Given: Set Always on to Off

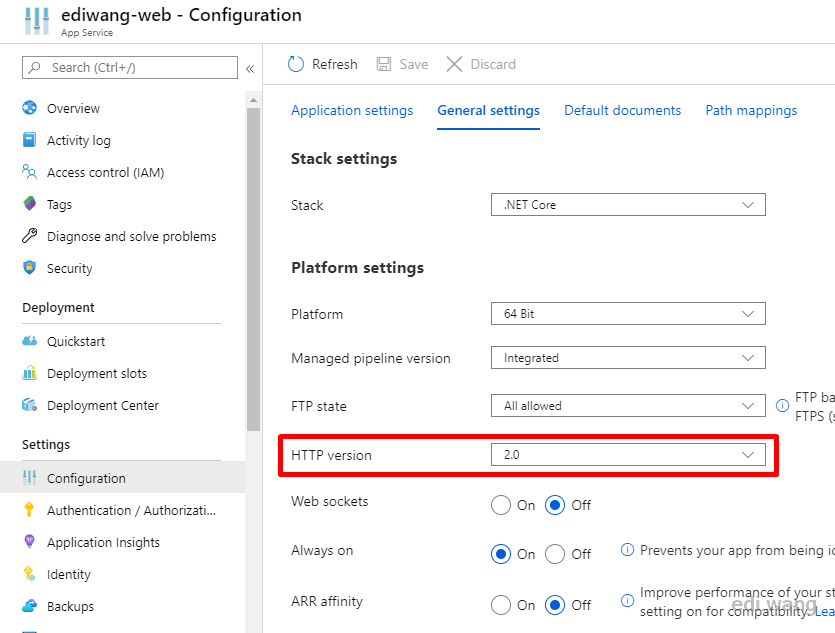Looking at the screenshot, I should tap(555, 554).
